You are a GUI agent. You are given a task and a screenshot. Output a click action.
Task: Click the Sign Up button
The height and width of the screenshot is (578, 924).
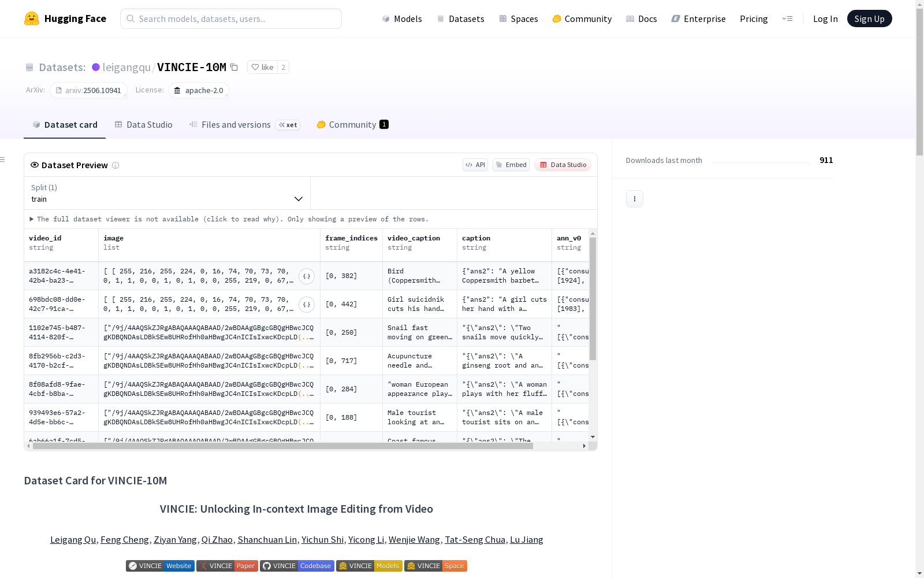[x=870, y=18]
